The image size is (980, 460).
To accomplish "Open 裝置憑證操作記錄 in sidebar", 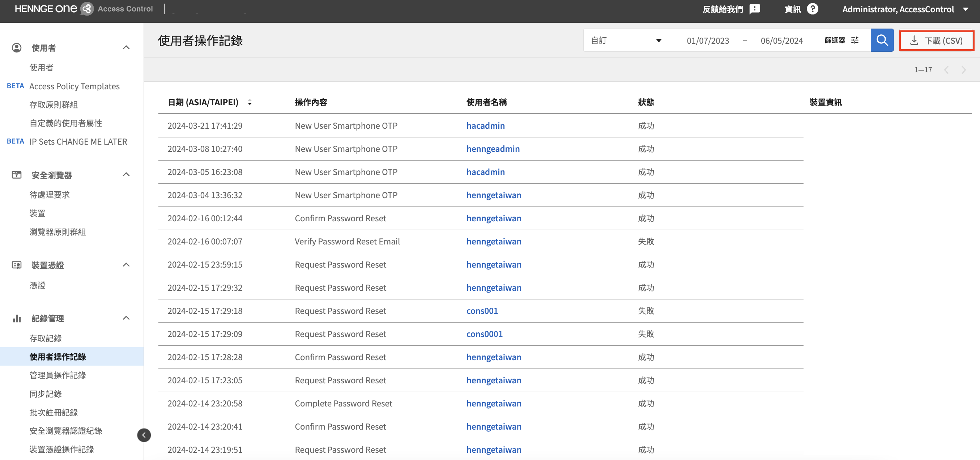I will (x=61, y=450).
